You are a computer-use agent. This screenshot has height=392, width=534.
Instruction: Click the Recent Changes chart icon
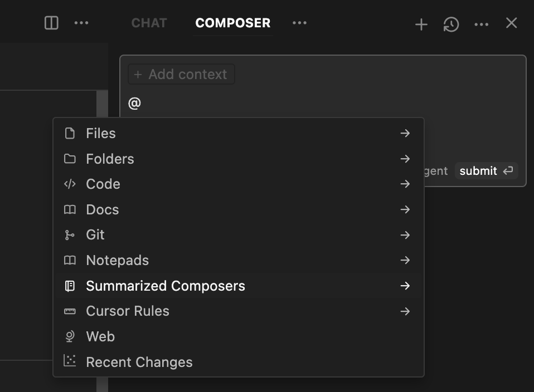coord(70,361)
